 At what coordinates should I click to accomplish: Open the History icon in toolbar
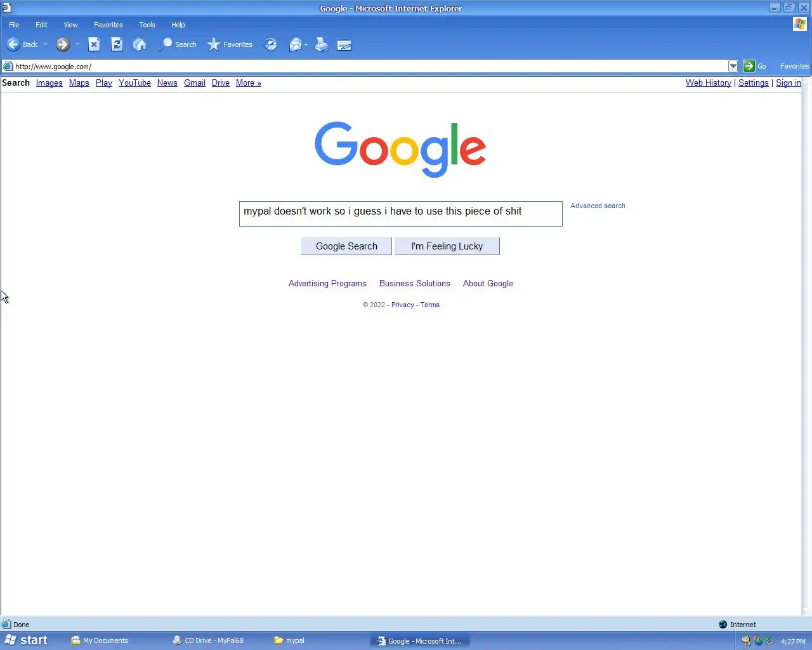pyautogui.click(x=271, y=44)
